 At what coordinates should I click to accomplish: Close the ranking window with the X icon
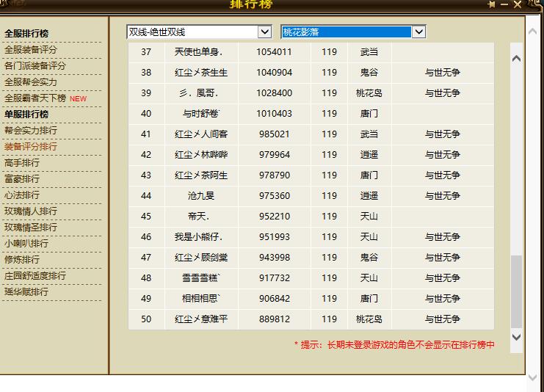coord(518,4)
